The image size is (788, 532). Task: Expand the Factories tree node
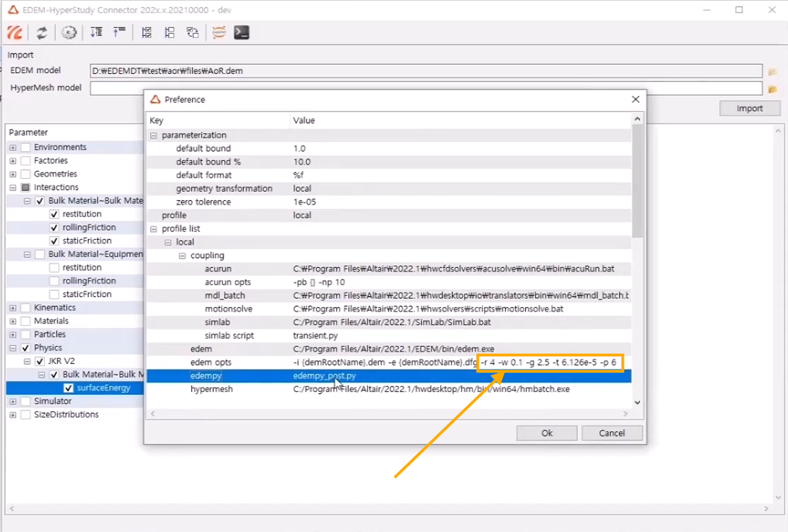point(13,161)
